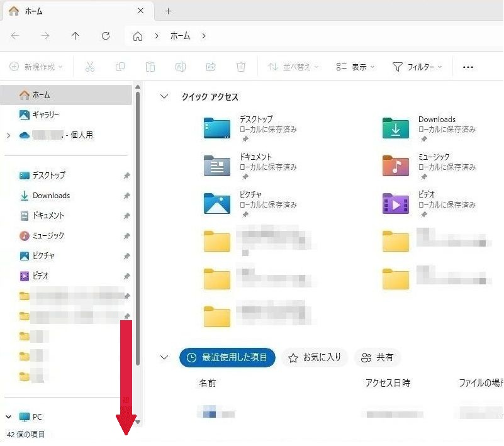Screen dimensions: 504x446
Task: Select ギャラリー in the navigation pane
Action: coord(45,115)
